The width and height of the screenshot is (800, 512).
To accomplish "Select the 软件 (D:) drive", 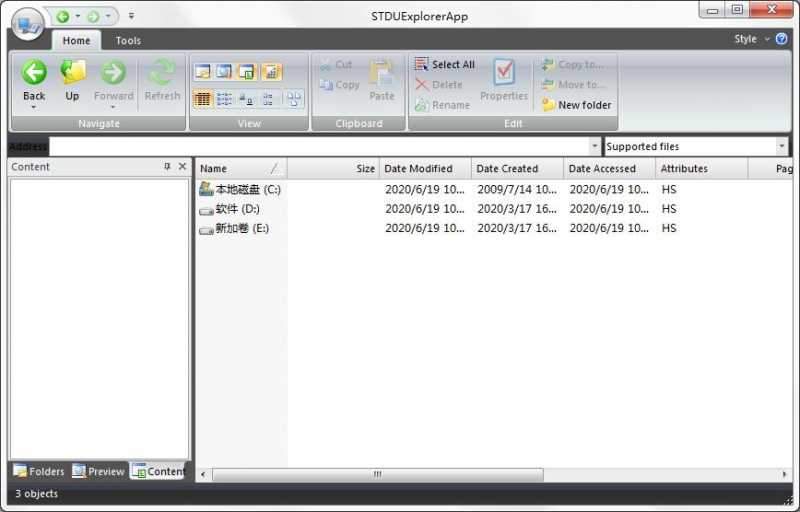I will pyautogui.click(x=230, y=209).
